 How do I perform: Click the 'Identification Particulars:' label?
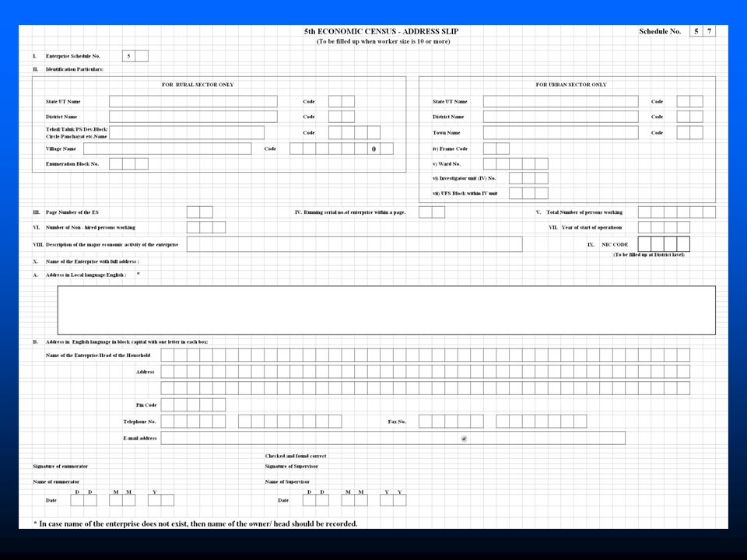point(75,69)
